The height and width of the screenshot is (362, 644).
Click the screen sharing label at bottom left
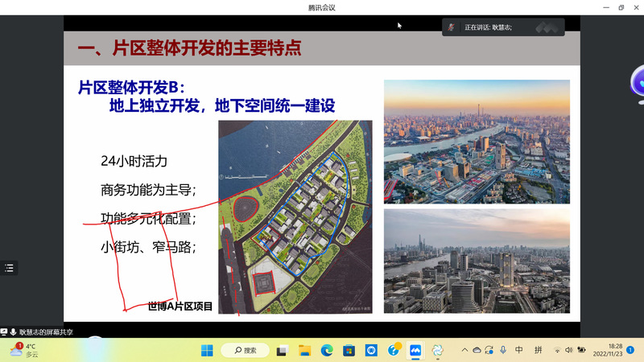pos(45,331)
